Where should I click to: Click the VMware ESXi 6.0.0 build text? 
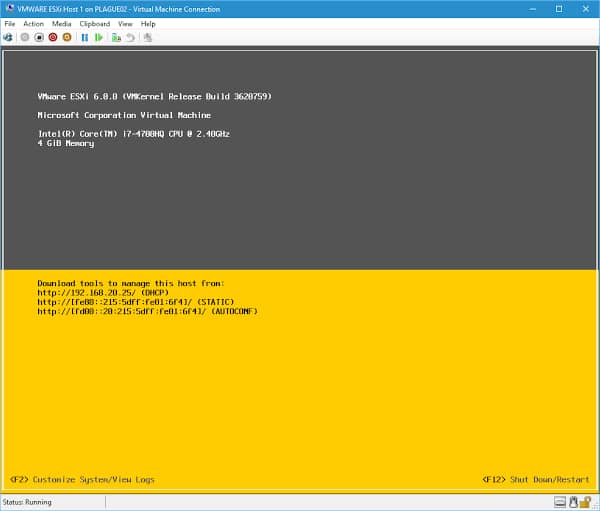pyautogui.click(x=155, y=96)
